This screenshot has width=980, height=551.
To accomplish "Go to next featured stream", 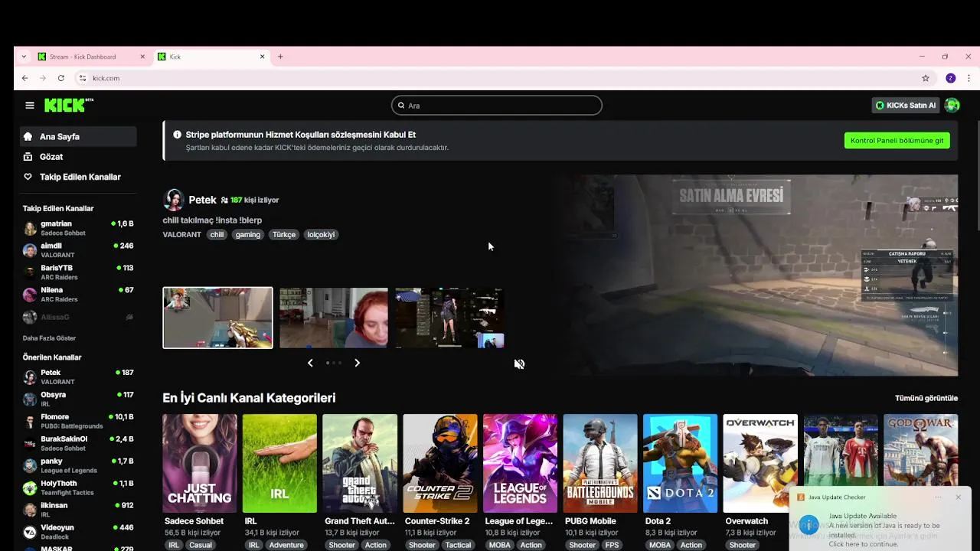I will coord(357,363).
